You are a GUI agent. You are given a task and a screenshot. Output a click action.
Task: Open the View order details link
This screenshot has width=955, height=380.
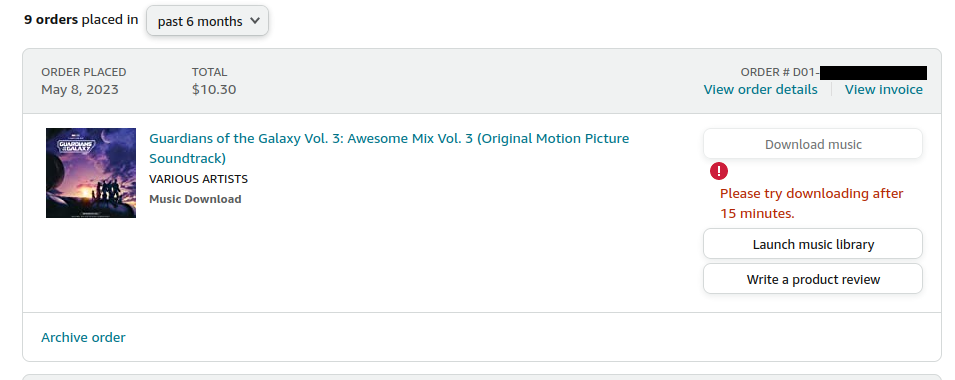coord(760,90)
